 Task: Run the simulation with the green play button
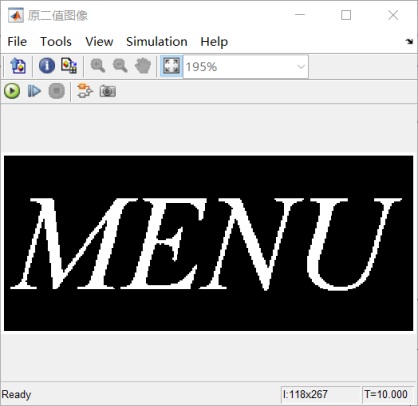(x=12, y=91)
